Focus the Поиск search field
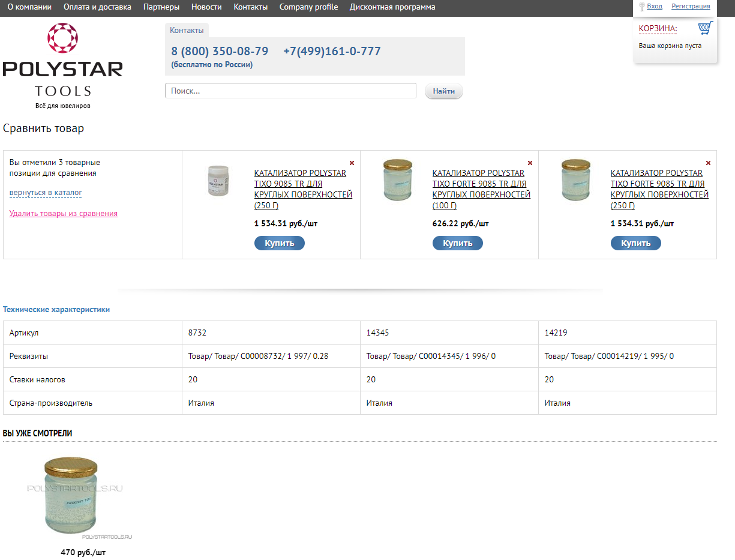Screen dimensions: 735x560 click(291, 91)
